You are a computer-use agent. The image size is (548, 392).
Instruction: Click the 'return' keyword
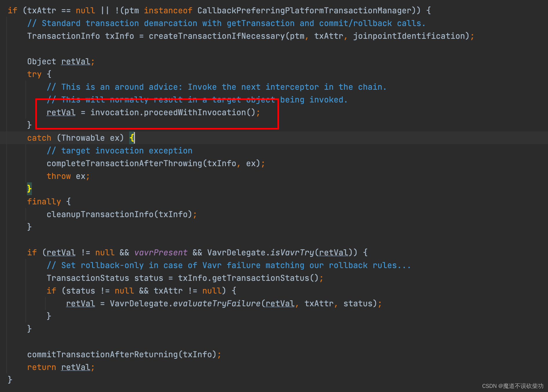pyautogui.click(x=42, y=367)
